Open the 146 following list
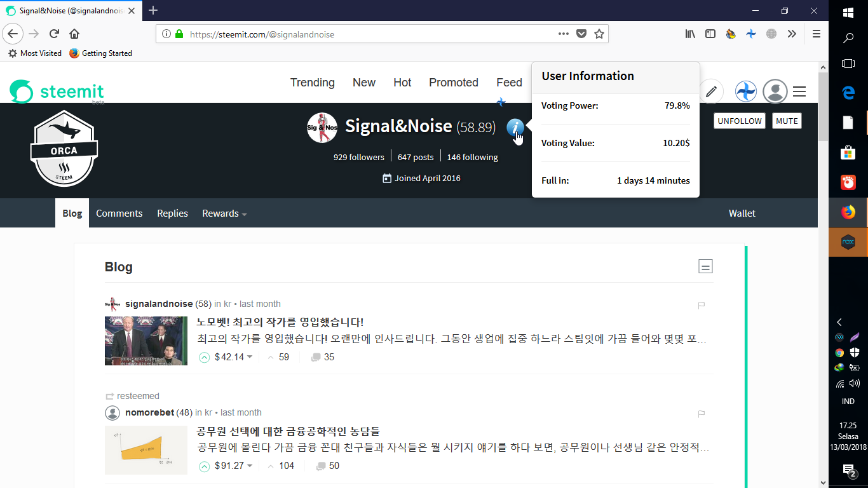The height and width of the screenshot is (488, 868). [x=472, y=157]
